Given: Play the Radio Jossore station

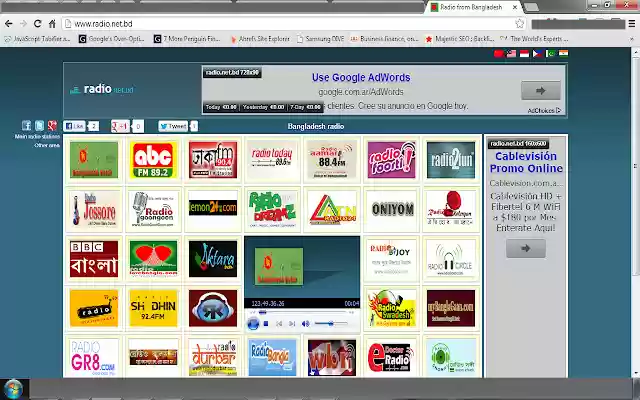Looking at the screenshot, I should [94, 209].
